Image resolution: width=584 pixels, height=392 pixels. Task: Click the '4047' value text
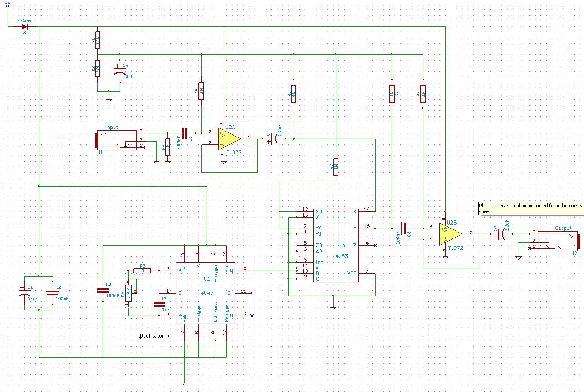(x=207, y=293)
